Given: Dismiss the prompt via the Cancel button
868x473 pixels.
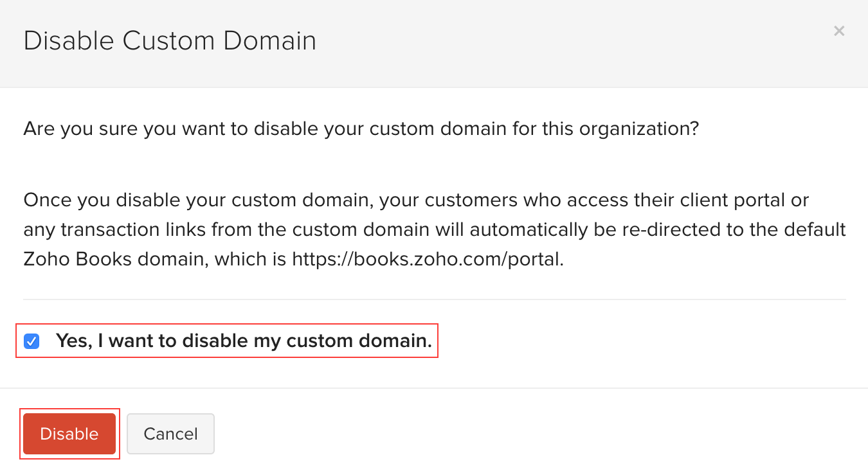Looking at the screenshot, I should click(170, 434).
